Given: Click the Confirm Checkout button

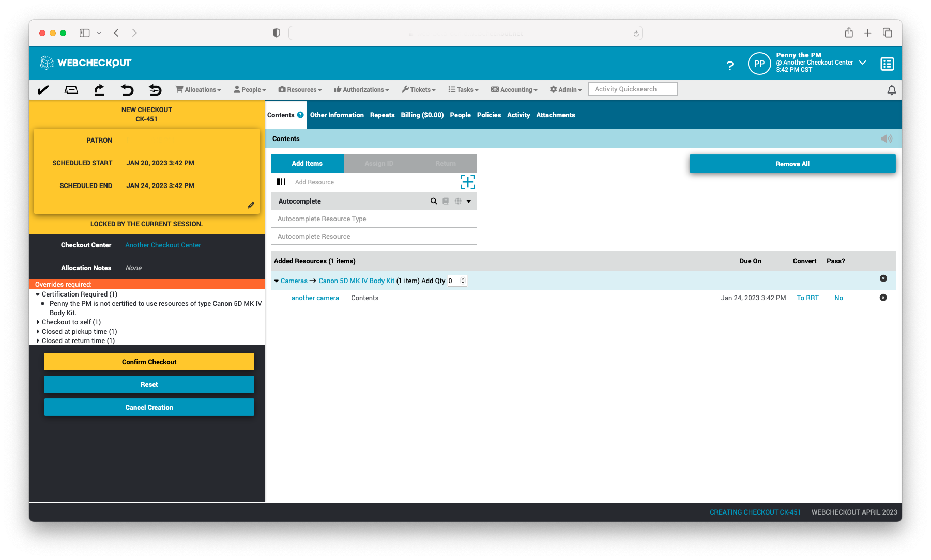Looking at the screenshot, I should (149, 362).
